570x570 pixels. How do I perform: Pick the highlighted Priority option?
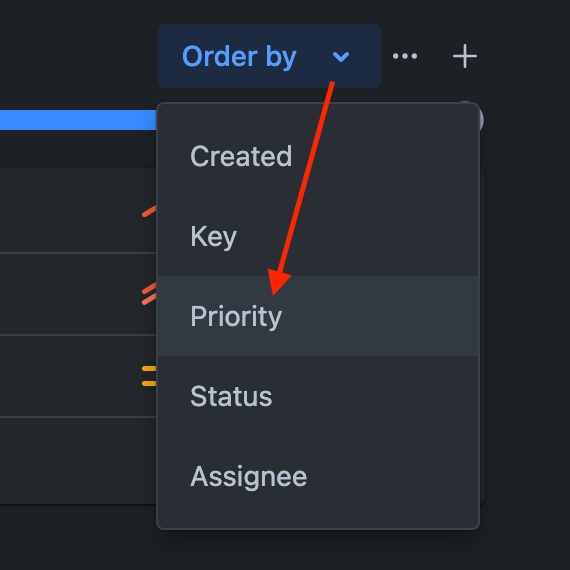coord(318,316)
